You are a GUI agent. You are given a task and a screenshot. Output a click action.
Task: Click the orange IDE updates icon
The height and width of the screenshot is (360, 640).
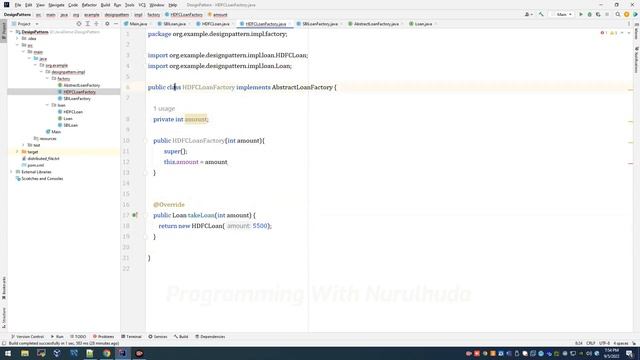pos(627,14)
